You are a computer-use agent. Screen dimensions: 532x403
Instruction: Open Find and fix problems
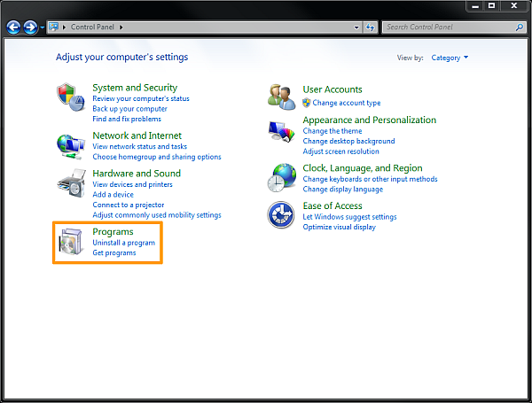click(127, 119)
